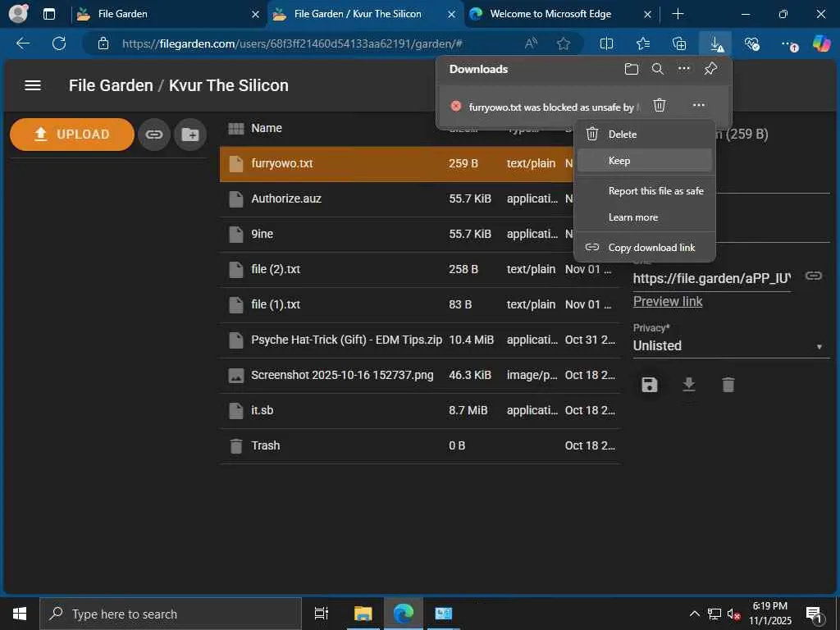Choose Copy download link menu item
This screenshot has height=630, width=840.
[x=645, y=248]
